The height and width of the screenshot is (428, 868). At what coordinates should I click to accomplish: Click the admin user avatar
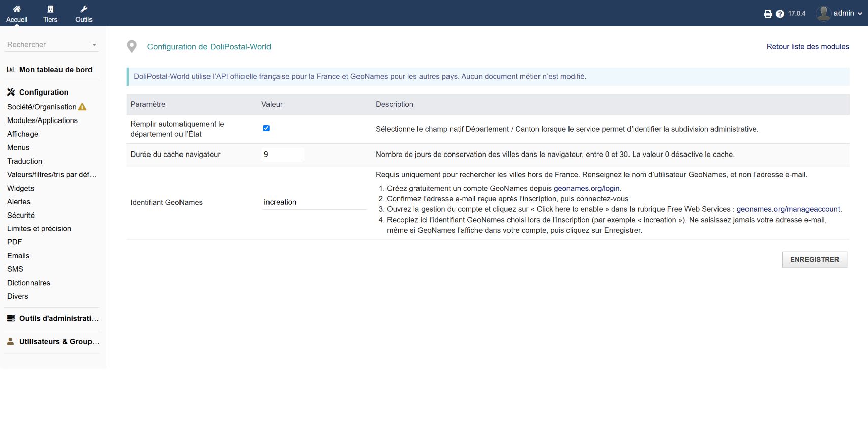pyautogui.click(x=823, y=13)
